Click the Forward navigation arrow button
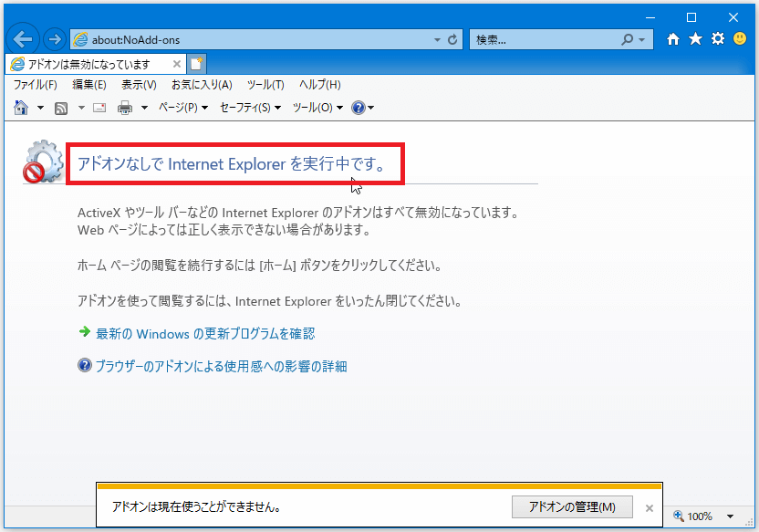The height and width of the screenshot is (532, 759). [x=54, y=39]
